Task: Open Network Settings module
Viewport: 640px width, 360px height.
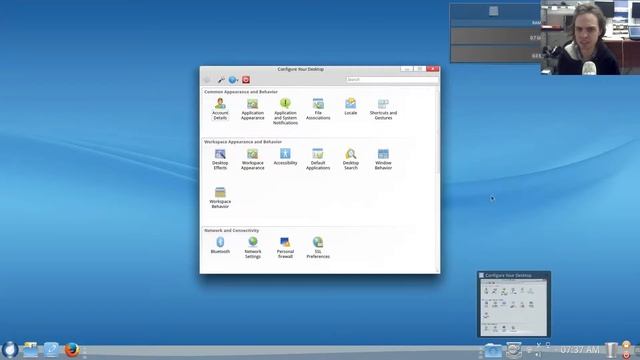Action: (253, 247)
